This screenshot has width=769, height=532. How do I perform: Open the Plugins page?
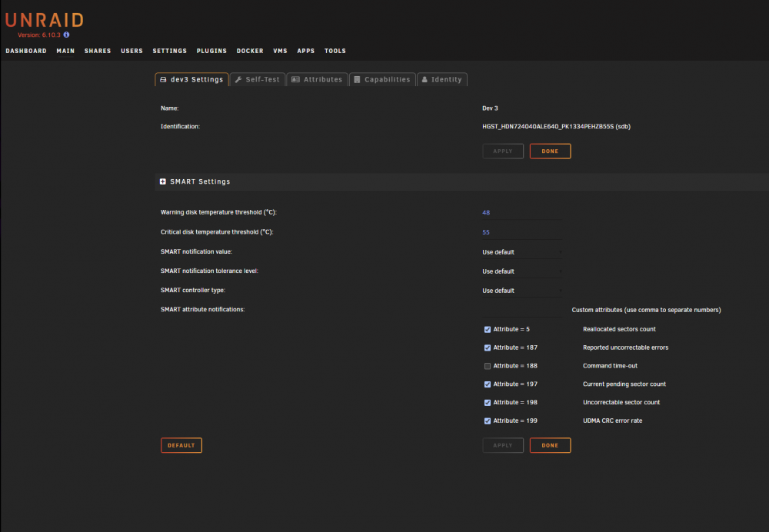tap(211, 51)
